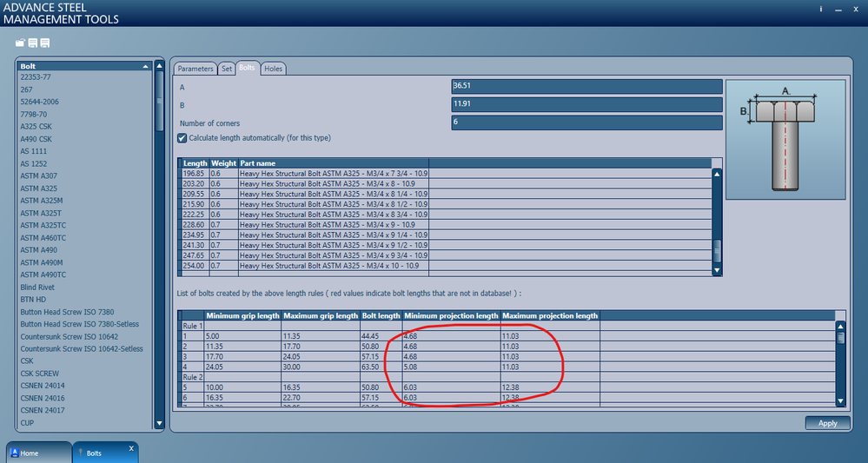Close the Bolts bottom tab with X
The height and width of the screenshot is (463, 868).
[x=131, y=448]
